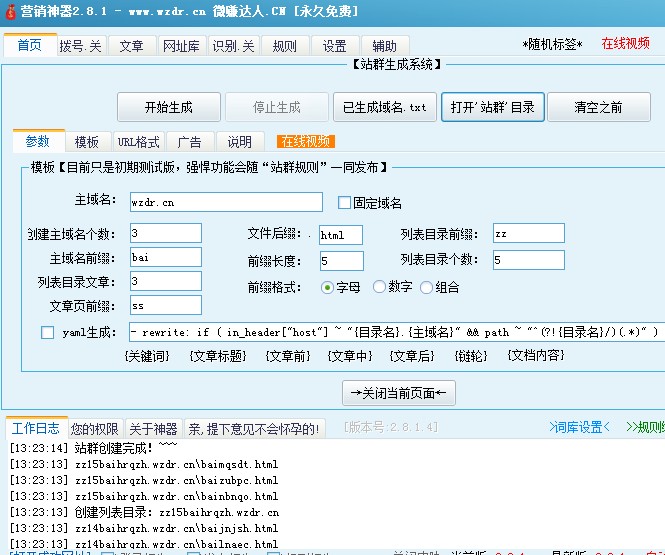The height and width of the screenshot is (555, 665).
Task: Open the 您的权限 tab
Action: (95, 429)
